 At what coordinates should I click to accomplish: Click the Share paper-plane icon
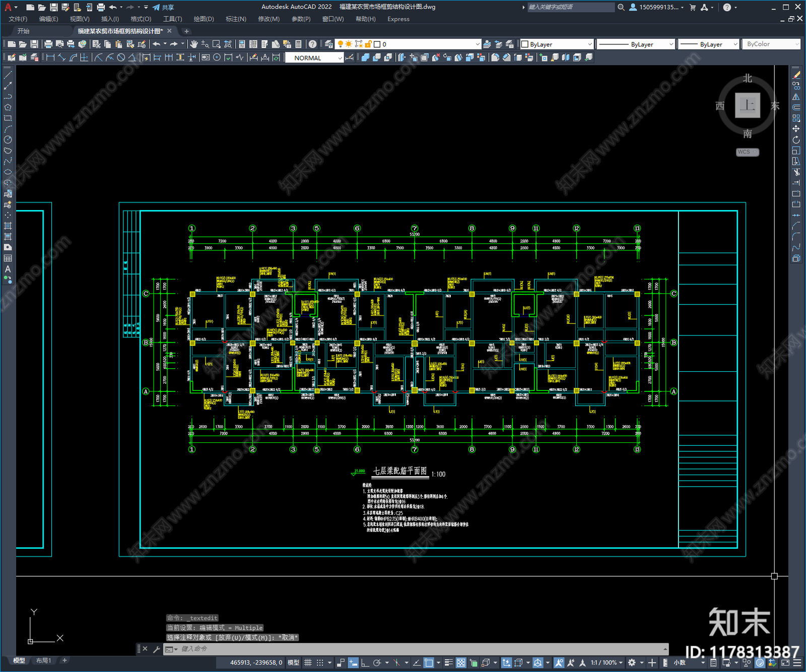(x=156, y=7)
